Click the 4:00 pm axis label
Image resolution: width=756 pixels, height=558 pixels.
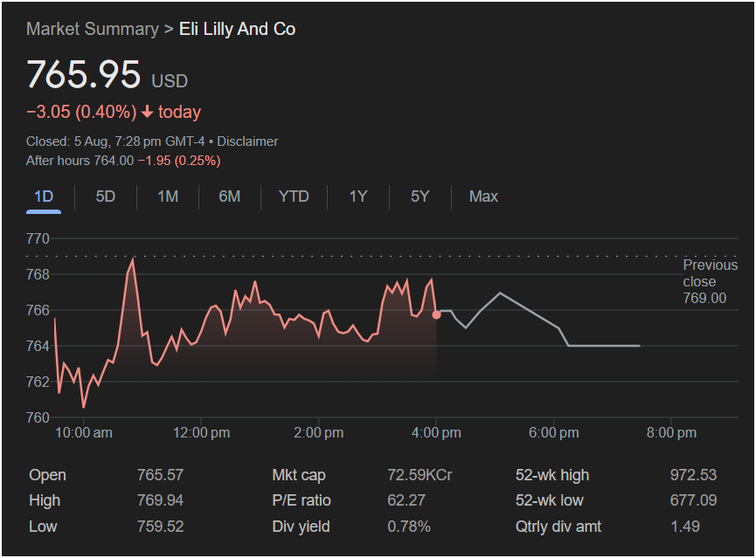436,433
